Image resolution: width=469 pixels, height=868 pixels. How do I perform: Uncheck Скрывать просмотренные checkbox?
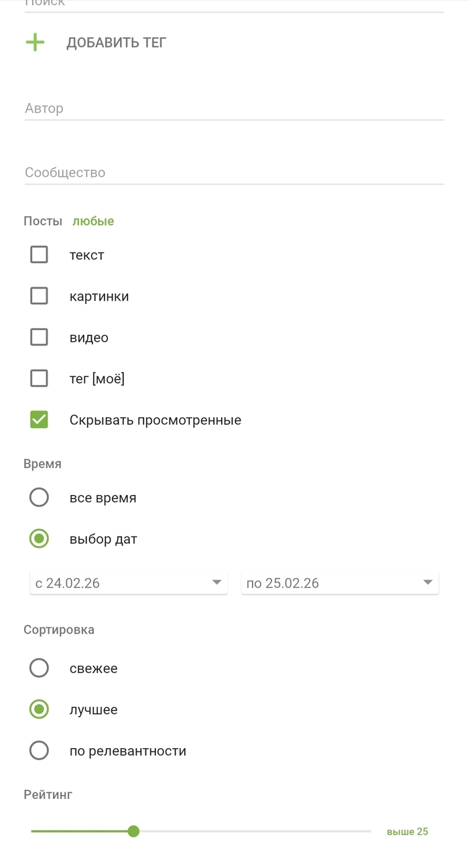39,421
